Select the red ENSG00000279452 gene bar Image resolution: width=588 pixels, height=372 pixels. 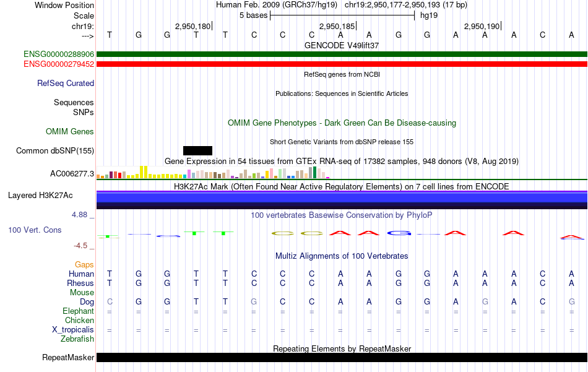pyautogui.click(x=342, y=64)
